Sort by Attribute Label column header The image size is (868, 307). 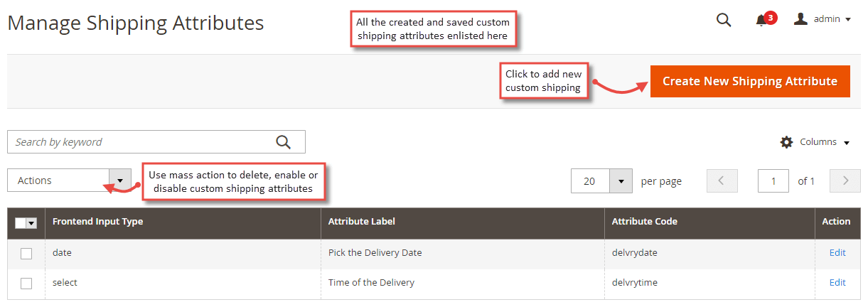click(362, 222)
